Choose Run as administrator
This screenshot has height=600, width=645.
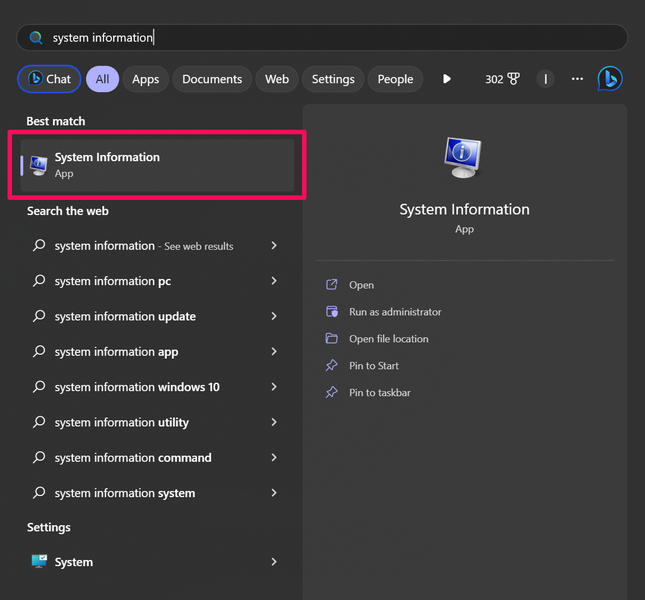394,312
